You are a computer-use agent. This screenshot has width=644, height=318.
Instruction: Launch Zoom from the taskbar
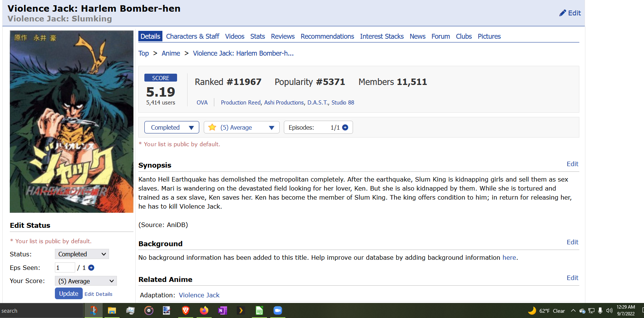[277, 310]
